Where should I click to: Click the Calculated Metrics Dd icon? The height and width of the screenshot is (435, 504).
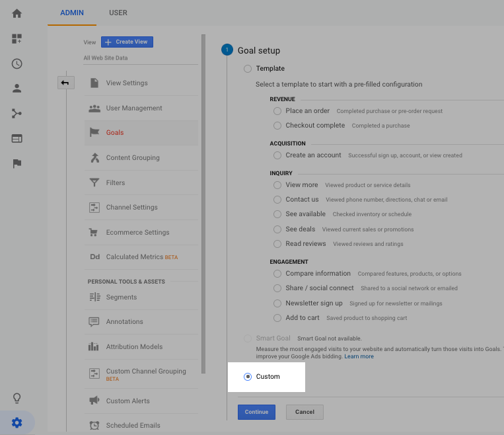pyautogui.click(x=95, y=257)
